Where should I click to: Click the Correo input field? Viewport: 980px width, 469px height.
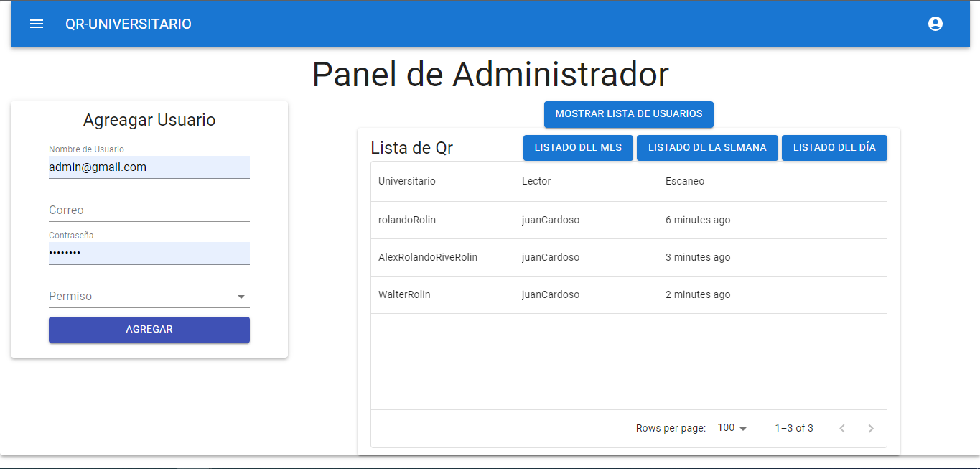[149, 210]
